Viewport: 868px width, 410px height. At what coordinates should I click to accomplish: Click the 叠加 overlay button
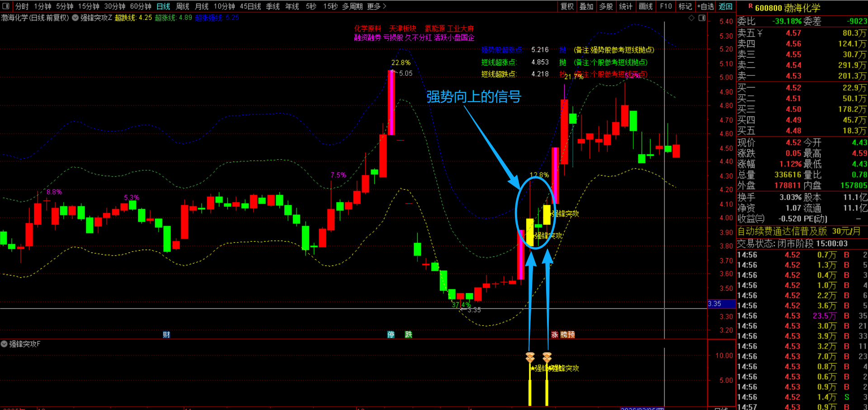[586, 6]
